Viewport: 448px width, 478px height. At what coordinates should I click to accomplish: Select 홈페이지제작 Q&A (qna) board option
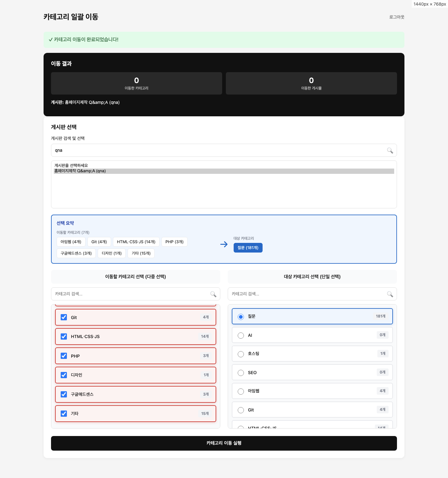[x=80, y=171]
